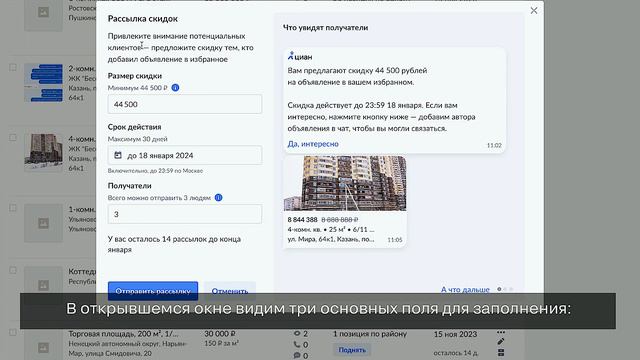Click "Размер скидки" label
Screen dimensions: 640x360
[x=135, y=76]
